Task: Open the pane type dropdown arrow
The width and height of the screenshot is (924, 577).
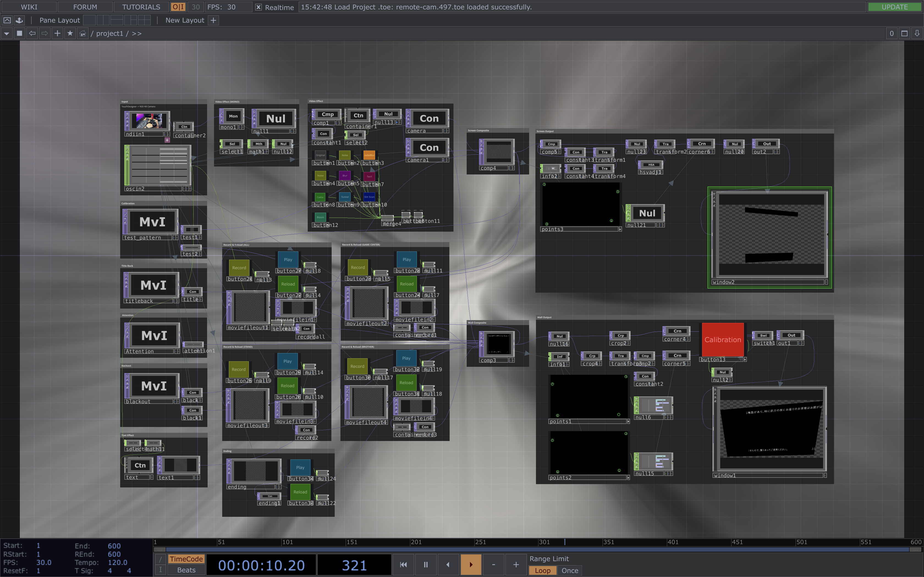Action: (7, 34)
